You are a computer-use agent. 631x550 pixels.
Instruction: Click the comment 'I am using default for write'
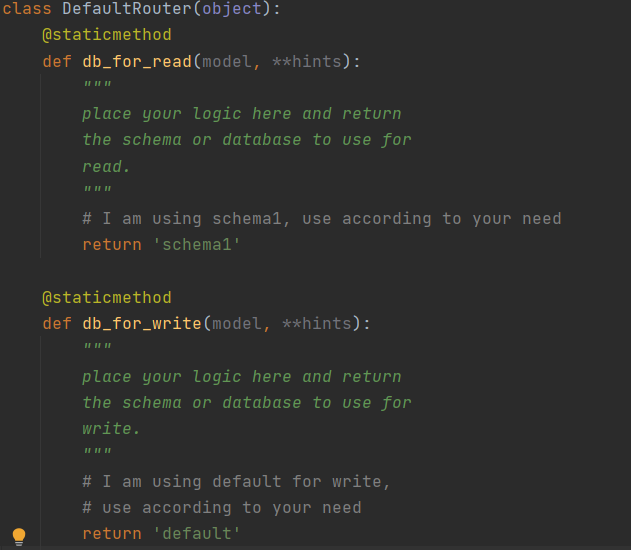click(x=236, y=482)
